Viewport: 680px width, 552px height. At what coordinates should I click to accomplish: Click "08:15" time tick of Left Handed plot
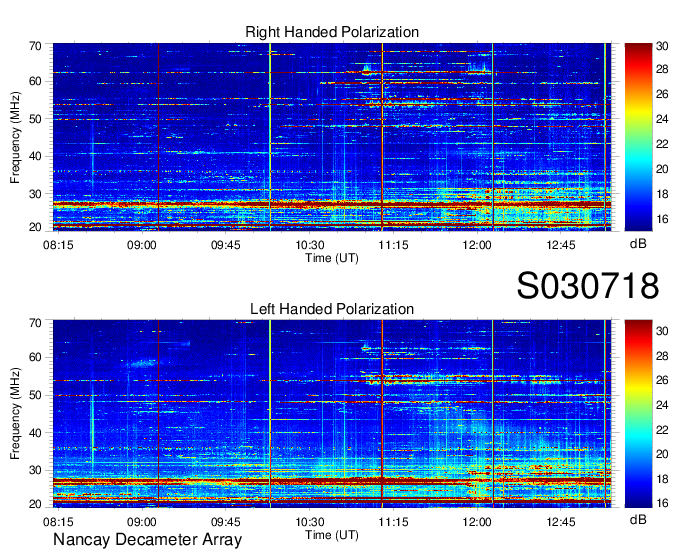(x=58, y=522)
